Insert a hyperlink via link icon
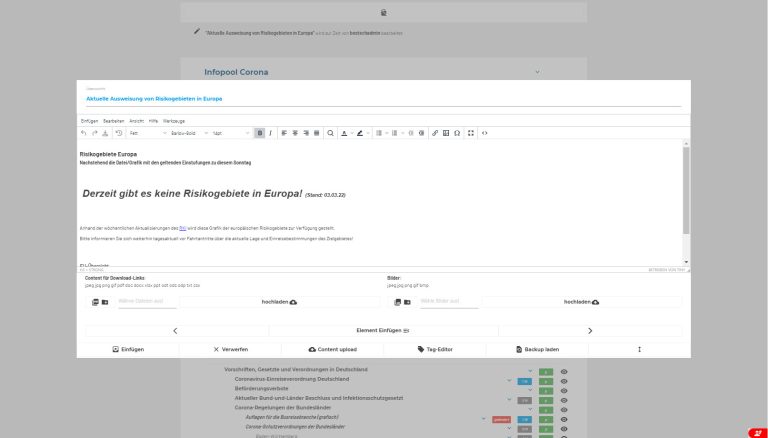The height and width of the screenshot is (438, 768). click(x=434, y=132)
